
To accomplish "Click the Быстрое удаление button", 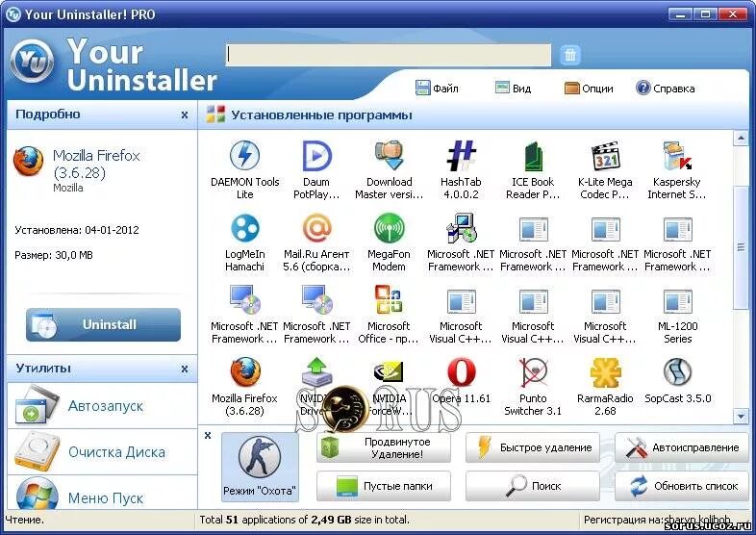I will 533,447.
